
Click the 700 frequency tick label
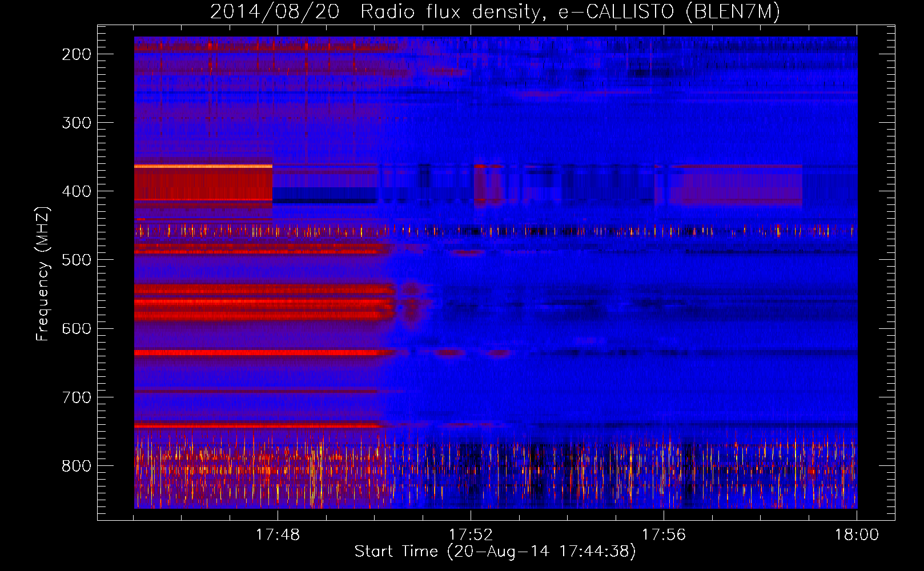pyautogui.click(x=77, y=397)
